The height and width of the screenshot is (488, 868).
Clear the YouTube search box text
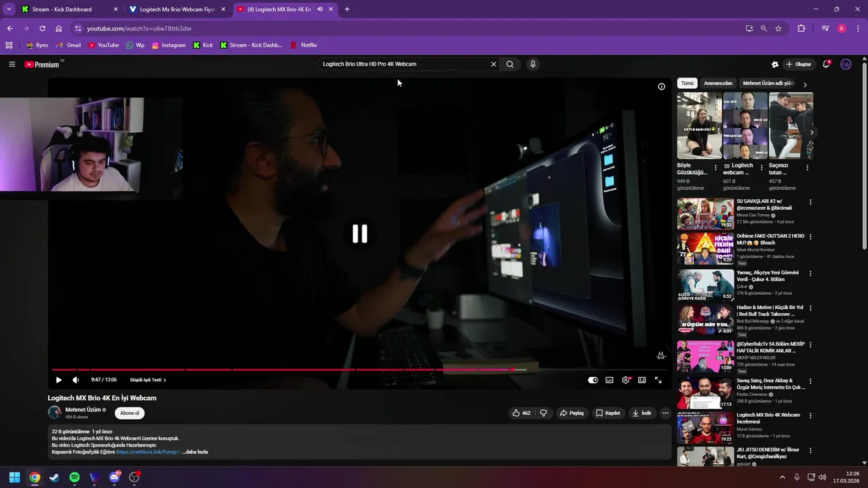coord(494,64)
